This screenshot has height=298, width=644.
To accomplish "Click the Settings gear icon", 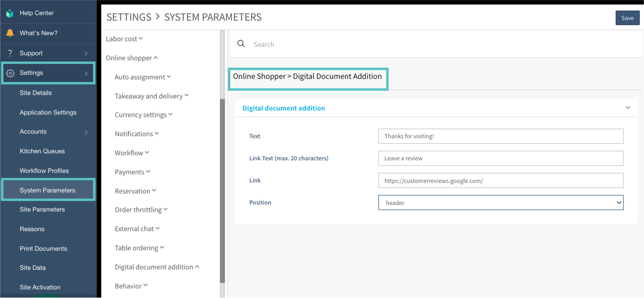I will tap(10, 73).
